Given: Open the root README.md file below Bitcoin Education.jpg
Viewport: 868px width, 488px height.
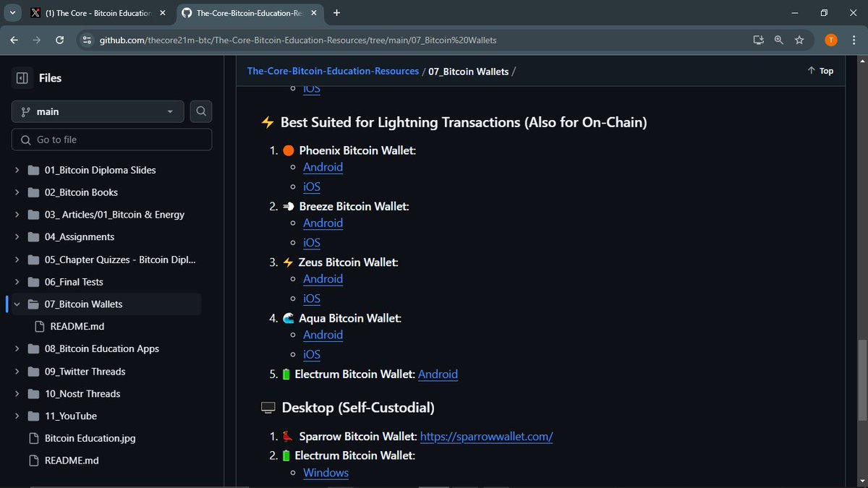Looking at the screenshot, I should click(72, 461).
